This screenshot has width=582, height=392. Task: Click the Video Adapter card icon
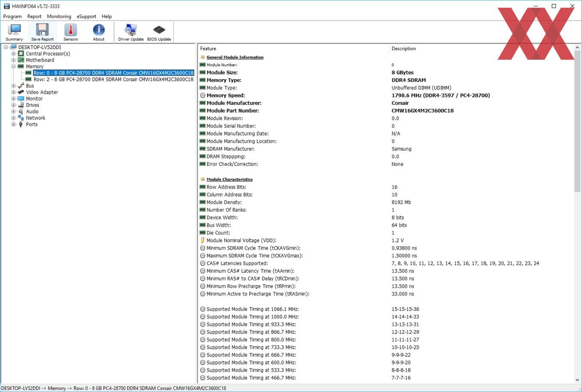pyautogui.click(x=21, y=92)
